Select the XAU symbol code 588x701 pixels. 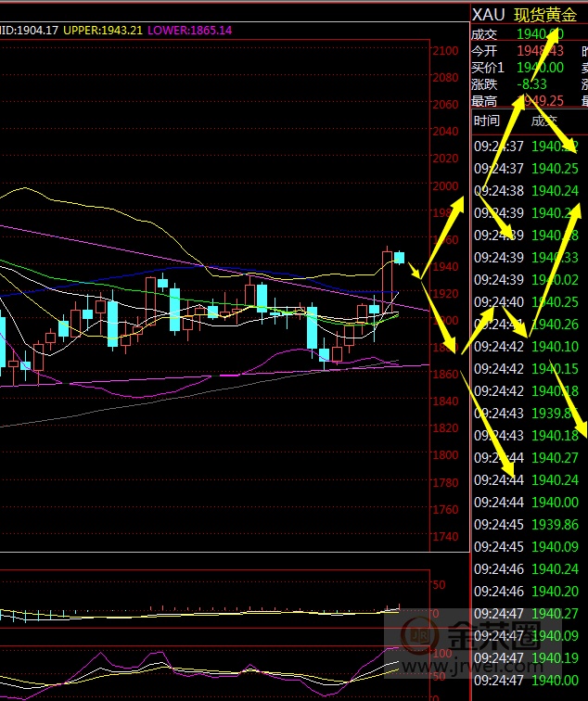tap(488, 15)
